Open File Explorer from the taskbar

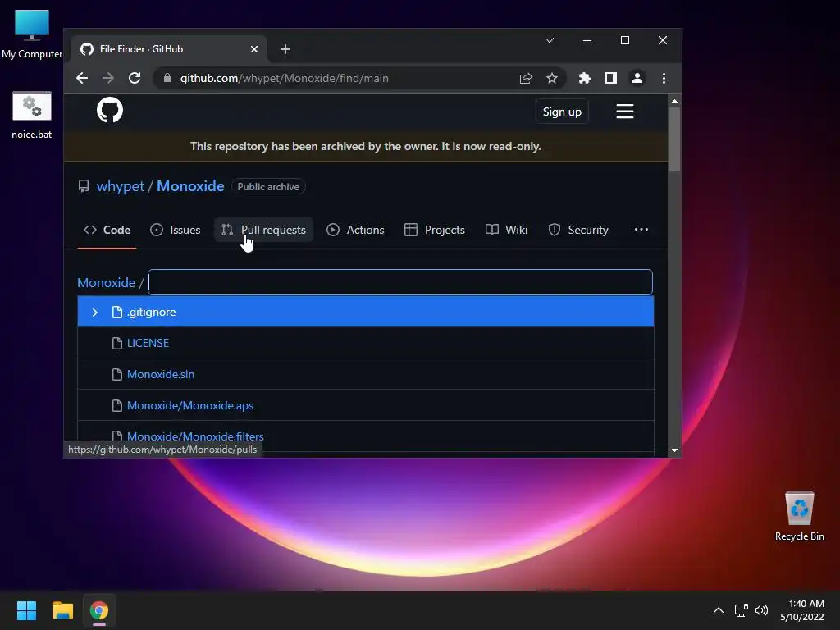62,610
